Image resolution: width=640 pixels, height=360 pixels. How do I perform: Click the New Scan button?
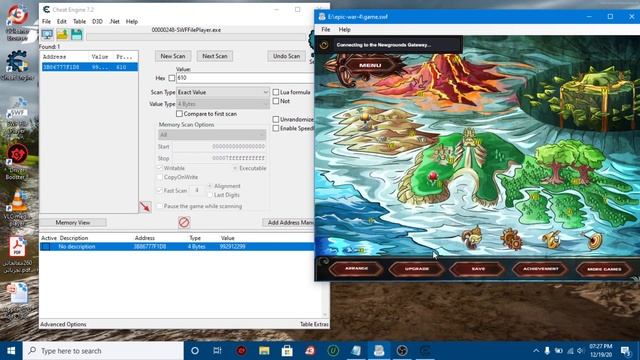pyautogui.click(x=173, y=56)
